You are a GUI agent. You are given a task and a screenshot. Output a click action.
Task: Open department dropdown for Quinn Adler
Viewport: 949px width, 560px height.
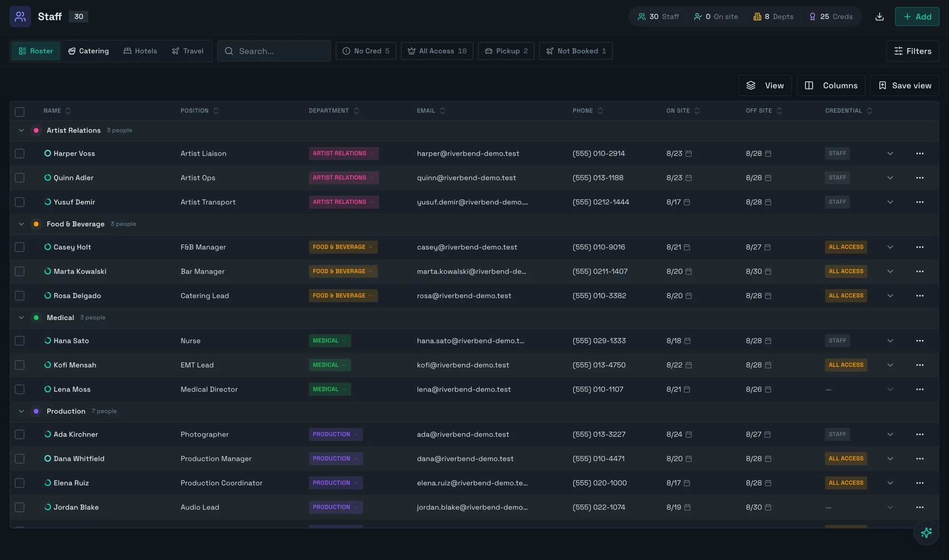click(344, 178)
